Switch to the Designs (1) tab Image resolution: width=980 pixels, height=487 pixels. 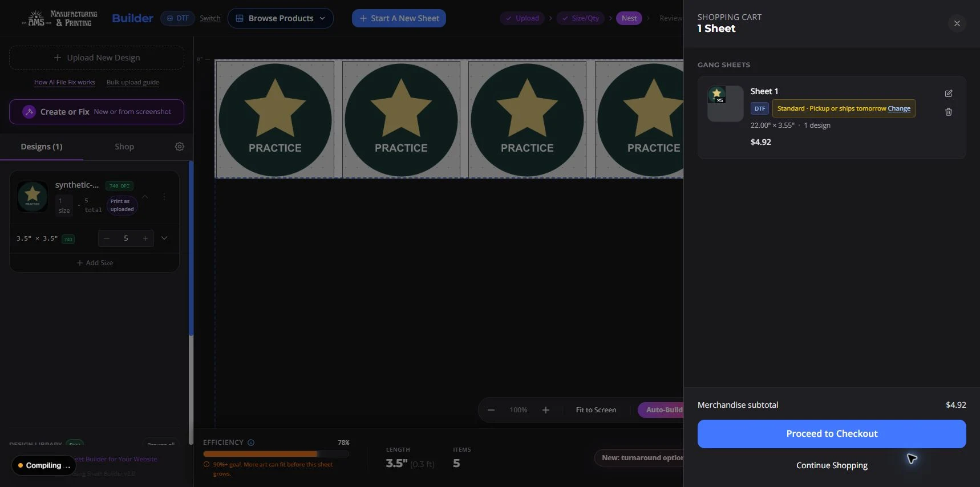click(42, 147)
